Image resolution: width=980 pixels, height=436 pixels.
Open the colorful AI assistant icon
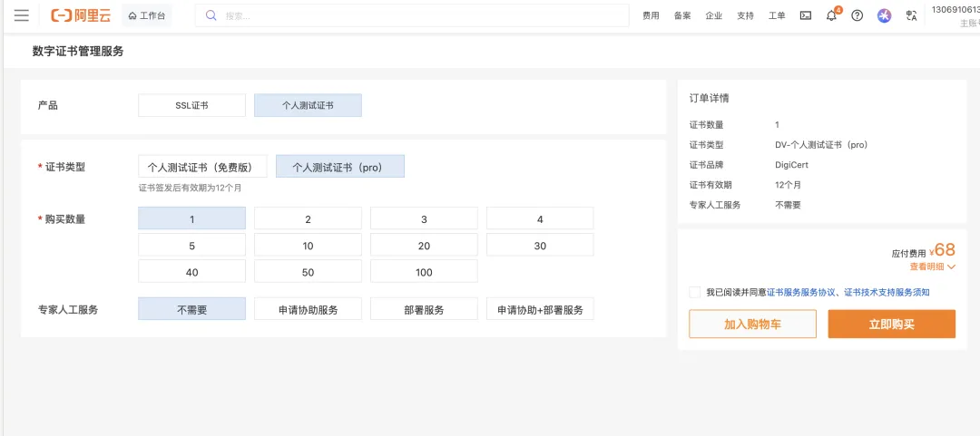(x=884, y=15)
